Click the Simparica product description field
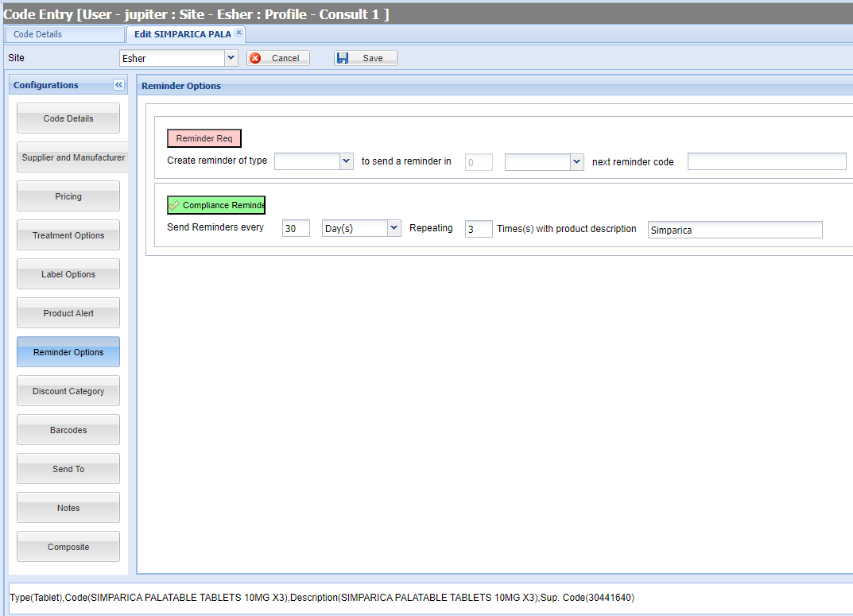The height and width of the screenshot is (616, 853). pyautogui.click(x=735, y=230)
